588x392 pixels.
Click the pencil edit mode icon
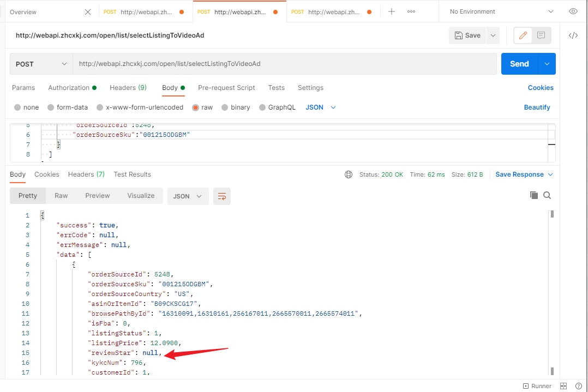(523, 35)
